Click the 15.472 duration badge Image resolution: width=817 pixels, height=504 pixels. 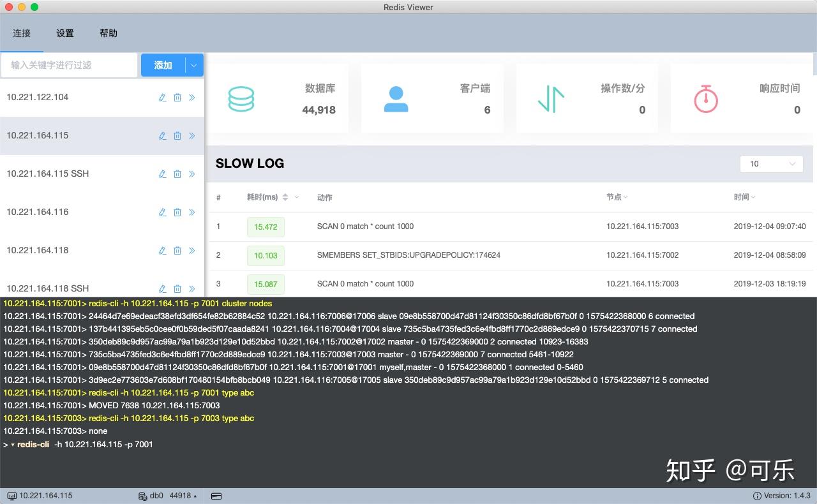point(266,226)
